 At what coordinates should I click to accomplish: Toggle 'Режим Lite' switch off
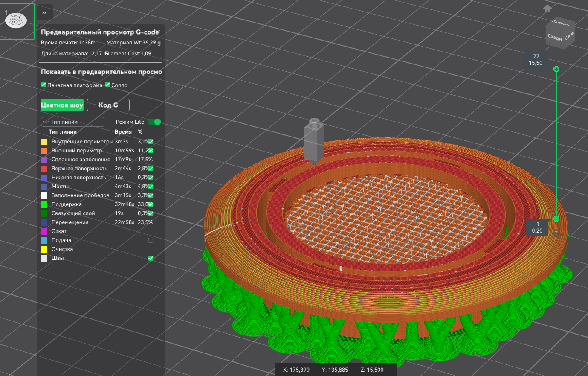pyautogui.click(x=154, y=122)
